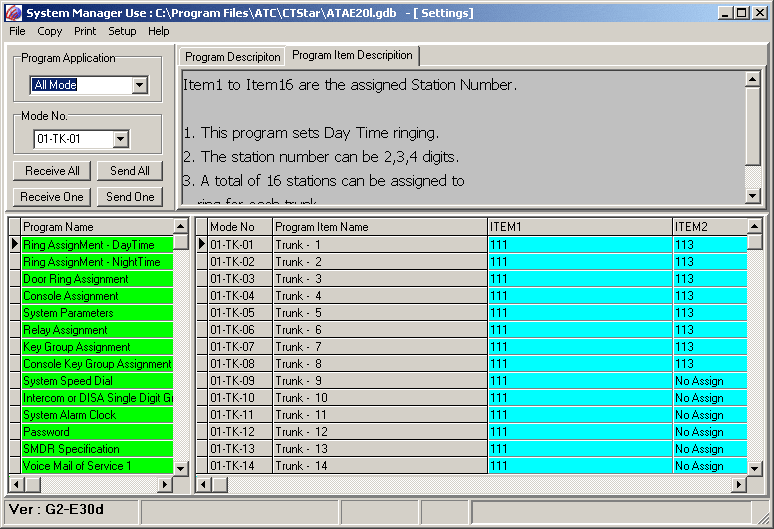Select System Alarm Clock program
This screenshot has height=529, width=774.
[97, 415]
